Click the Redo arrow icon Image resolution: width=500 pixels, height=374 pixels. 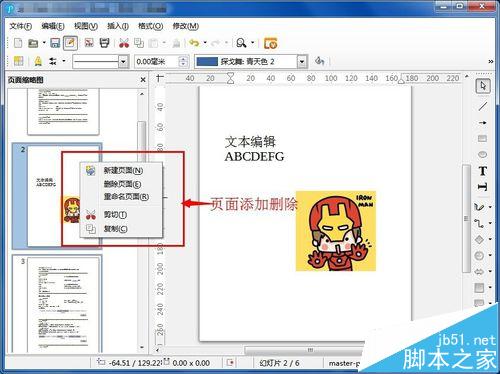click(216, 43)
